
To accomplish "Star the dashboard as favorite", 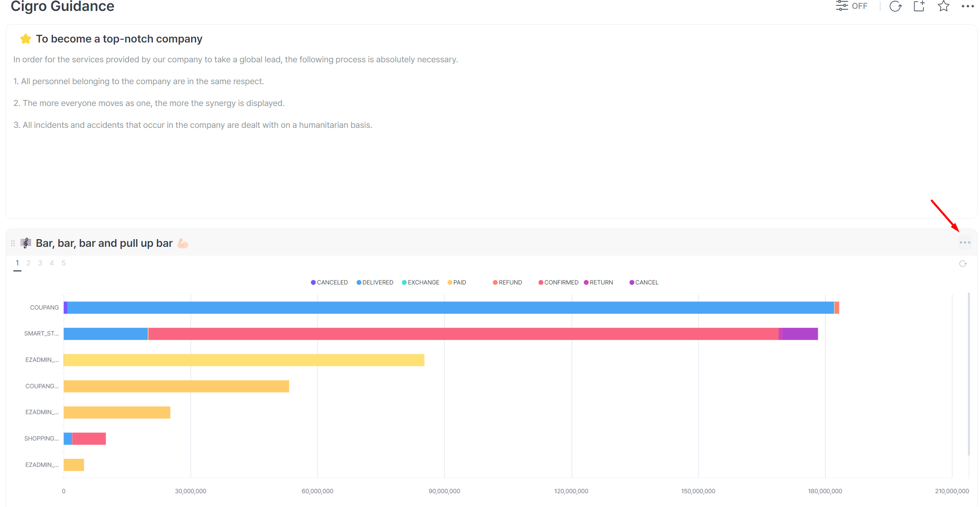I will [944, 6].
